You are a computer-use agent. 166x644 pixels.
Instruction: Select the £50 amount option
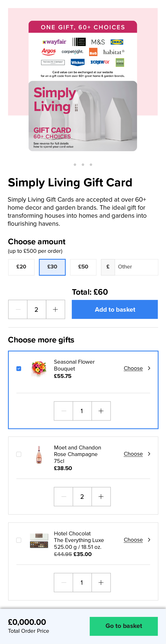(83, 267)
